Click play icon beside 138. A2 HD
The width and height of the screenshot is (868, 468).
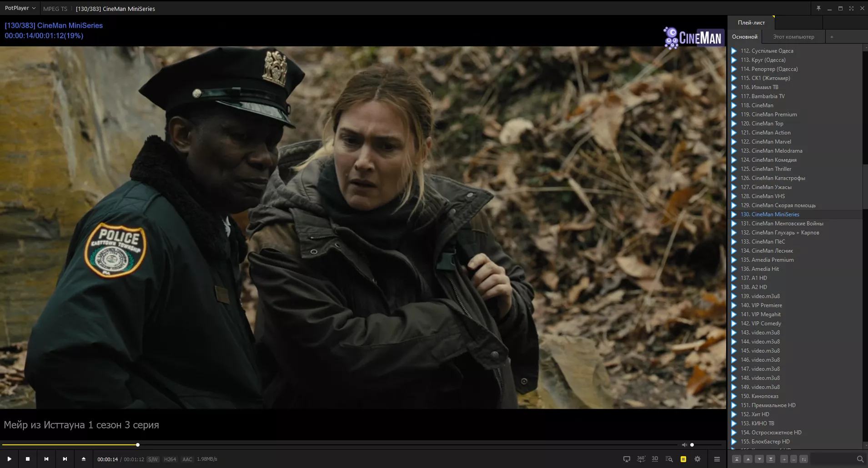[734, 287]
